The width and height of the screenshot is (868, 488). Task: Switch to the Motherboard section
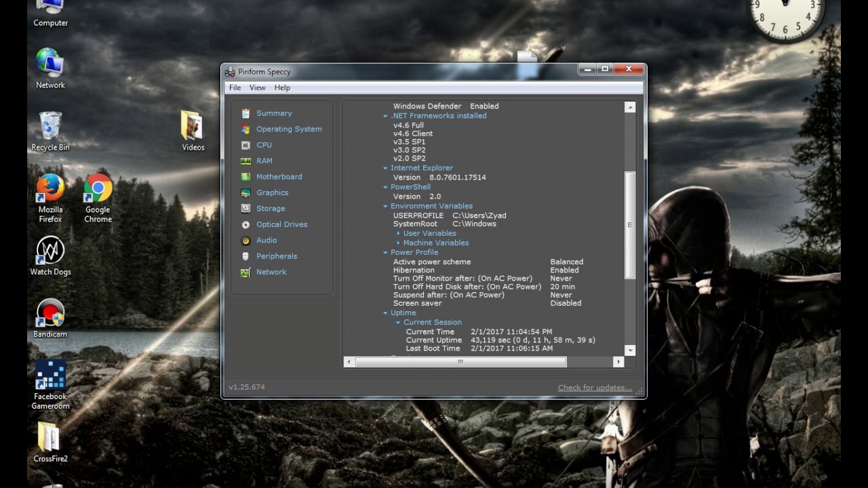(279, 177)
